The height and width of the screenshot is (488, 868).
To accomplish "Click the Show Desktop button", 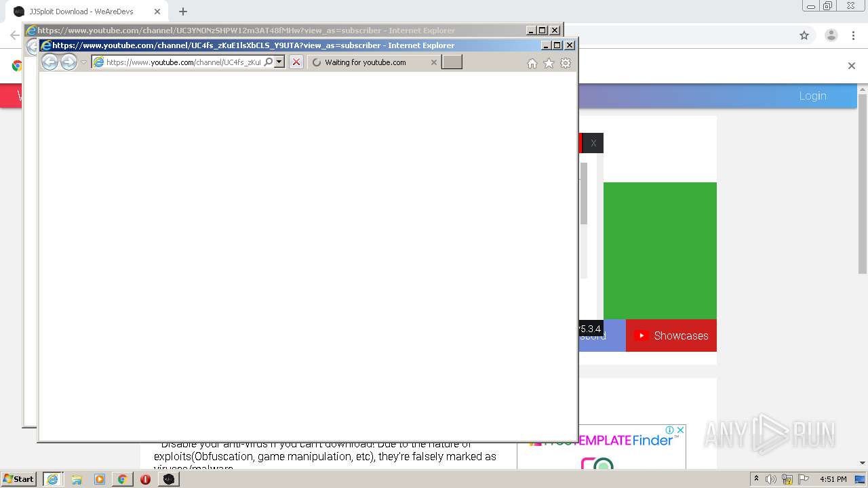I will click(x=861, y=479).
